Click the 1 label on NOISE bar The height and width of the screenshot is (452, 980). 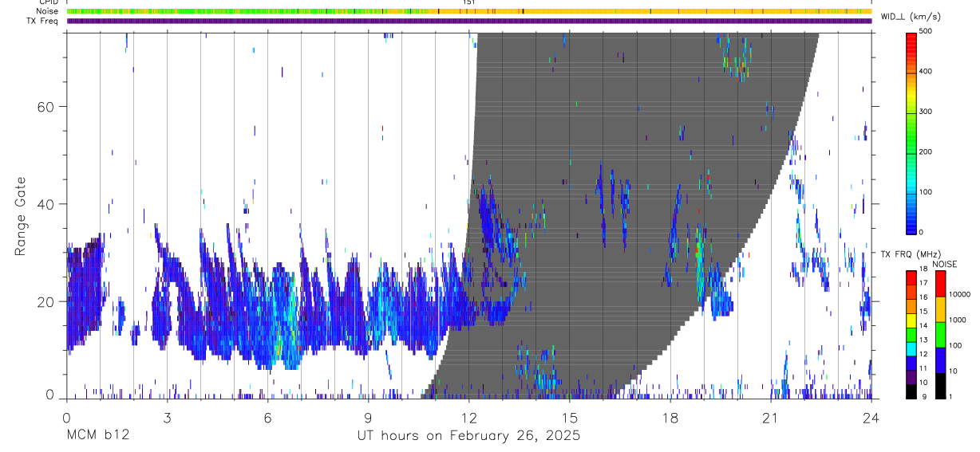[950, 397]
